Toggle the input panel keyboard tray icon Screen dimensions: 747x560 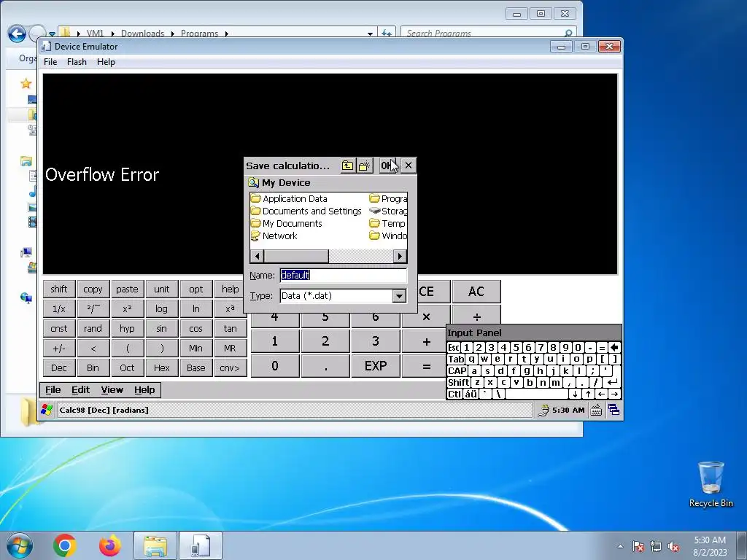coord(596,410)
